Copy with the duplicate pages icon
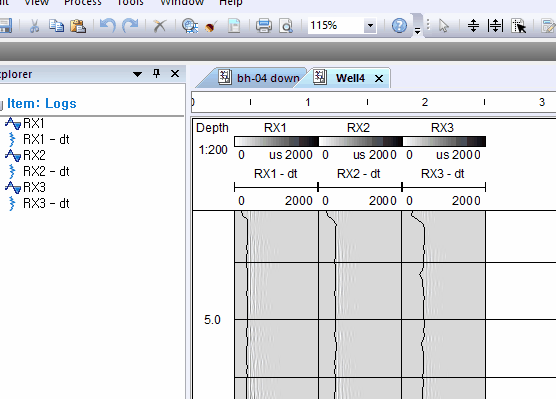 (56, 26)
